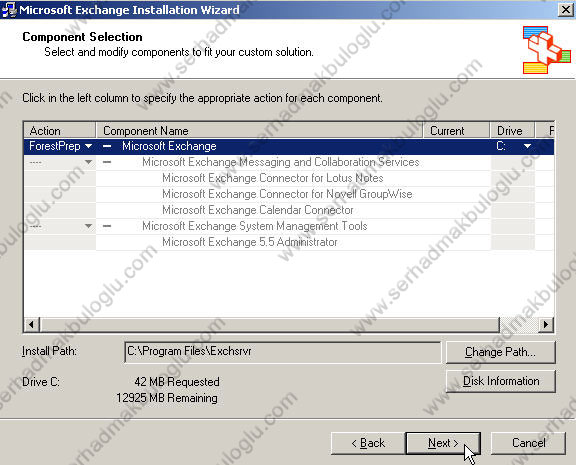Click the '42 MB Requested' text

(177, 382)
